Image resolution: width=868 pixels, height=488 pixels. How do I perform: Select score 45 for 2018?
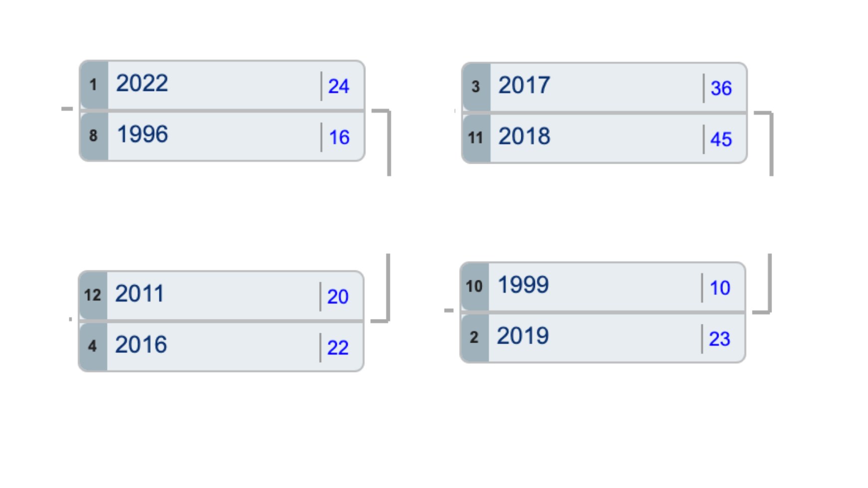coord(721,140)
